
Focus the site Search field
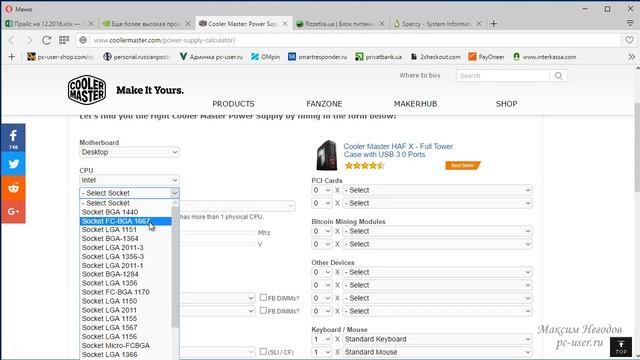504,76
